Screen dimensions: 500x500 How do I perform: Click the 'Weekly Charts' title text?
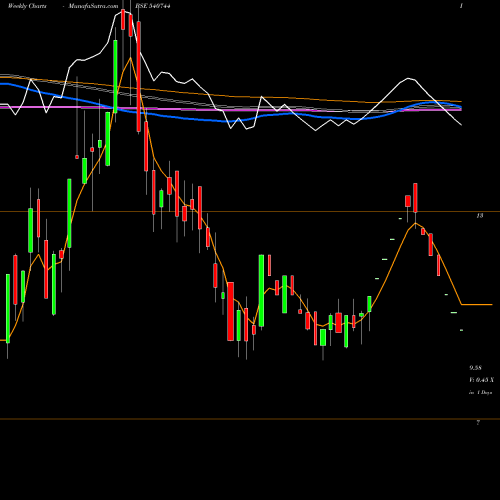27,6
